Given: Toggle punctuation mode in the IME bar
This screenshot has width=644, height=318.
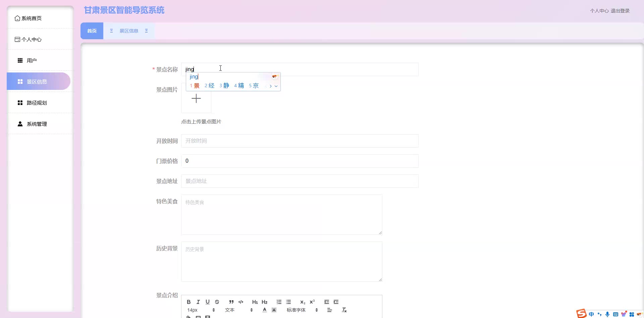Looking at the screenshot, I should pos(599,314).
